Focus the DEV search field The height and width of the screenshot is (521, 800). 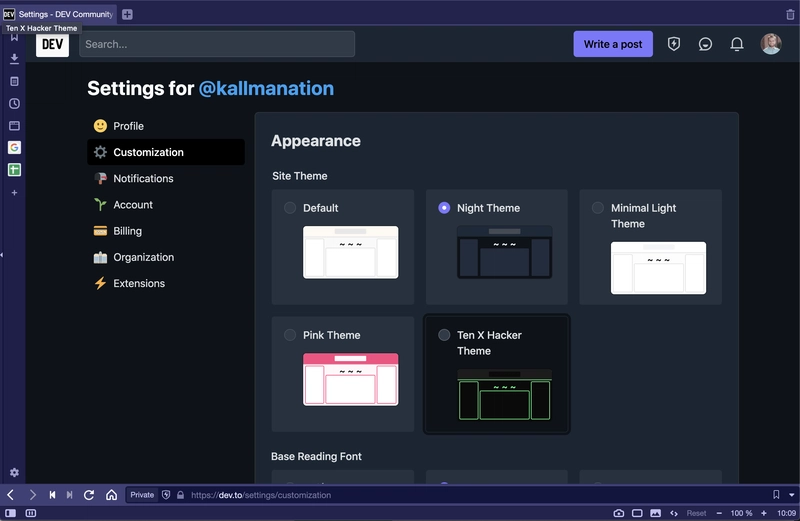(217, 44)
